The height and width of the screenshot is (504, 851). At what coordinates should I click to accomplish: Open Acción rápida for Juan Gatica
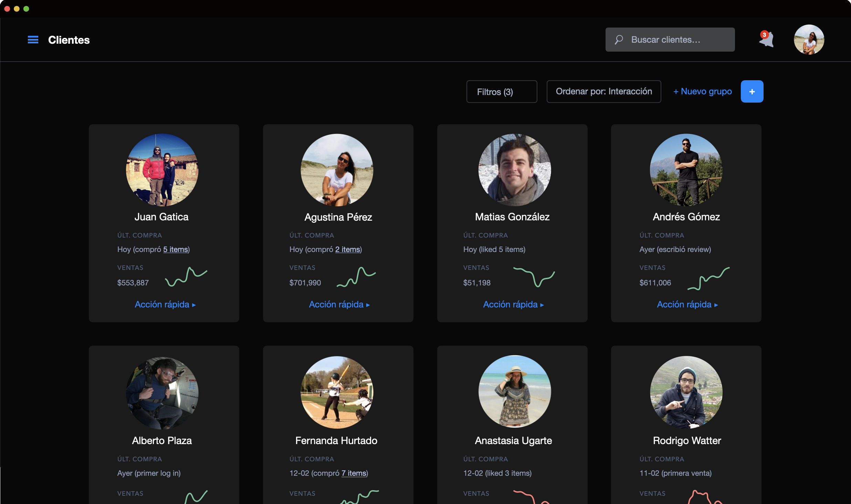[165, 305]
